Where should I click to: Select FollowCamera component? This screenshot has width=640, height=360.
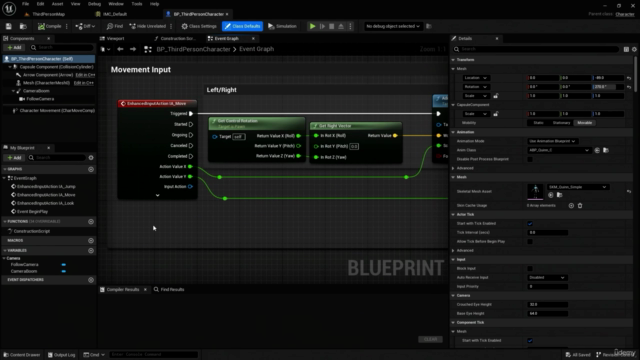(x=40, y=99)
